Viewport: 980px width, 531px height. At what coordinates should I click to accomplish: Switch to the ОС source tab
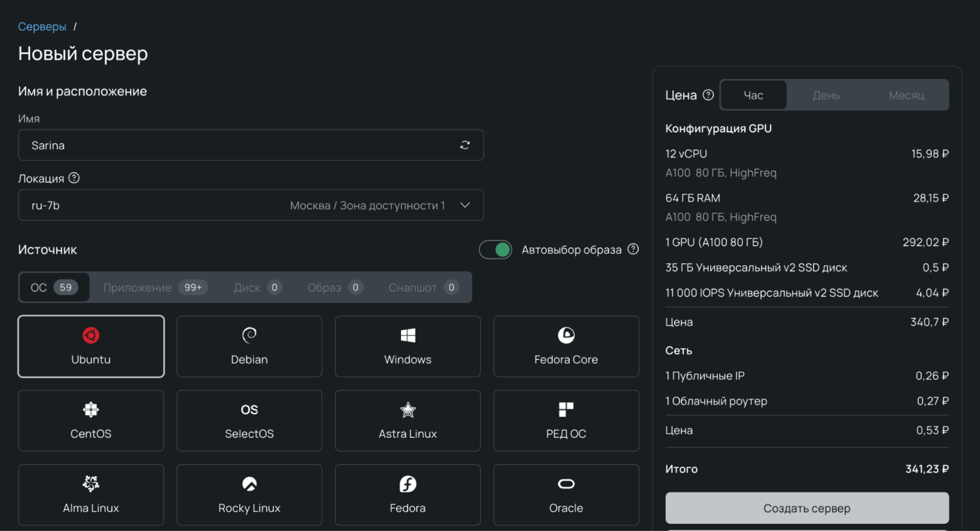pyautogui.click(x=54, y=287)
